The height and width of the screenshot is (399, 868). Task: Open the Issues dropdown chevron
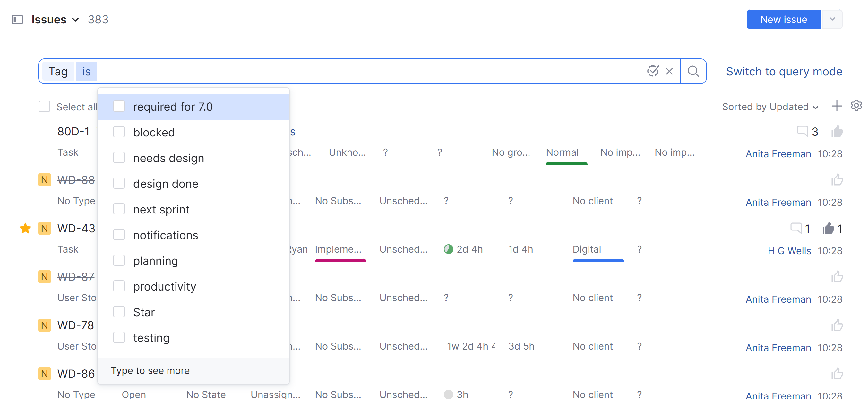pyautogui.click(x=75, y=20)
